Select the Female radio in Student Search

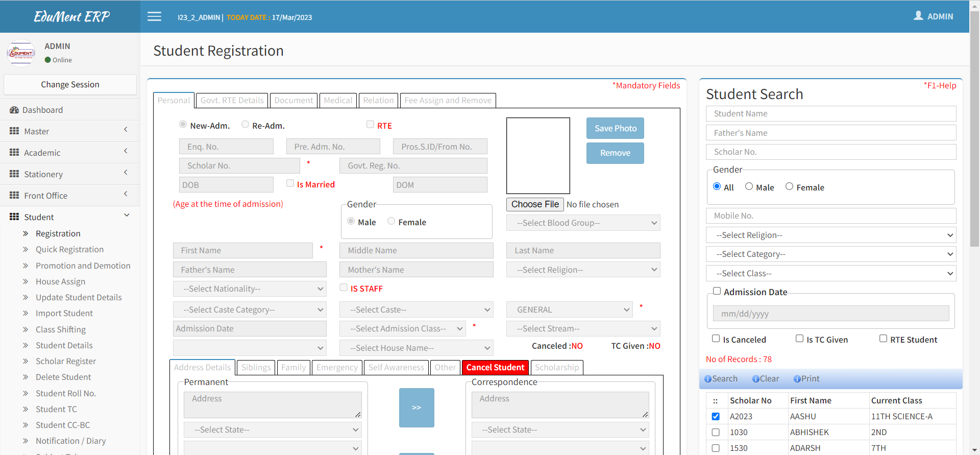tap(789, 186)
